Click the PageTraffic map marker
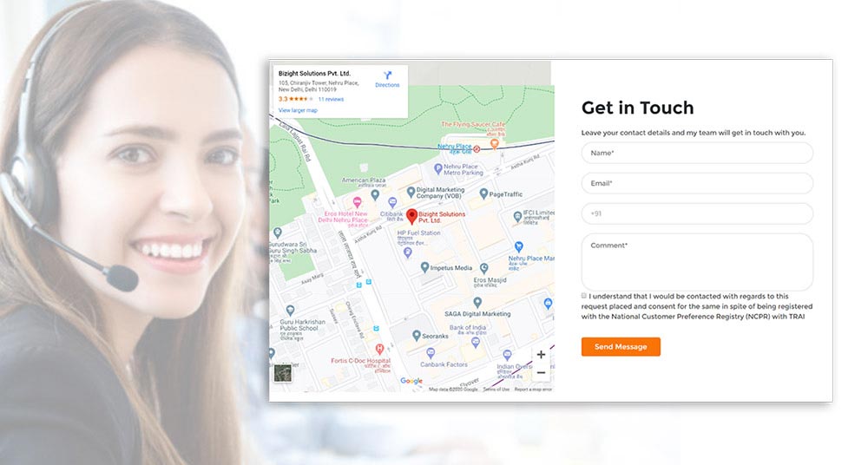Image resolution: width=868 pixels, height=465 pixels. point(483,194)
